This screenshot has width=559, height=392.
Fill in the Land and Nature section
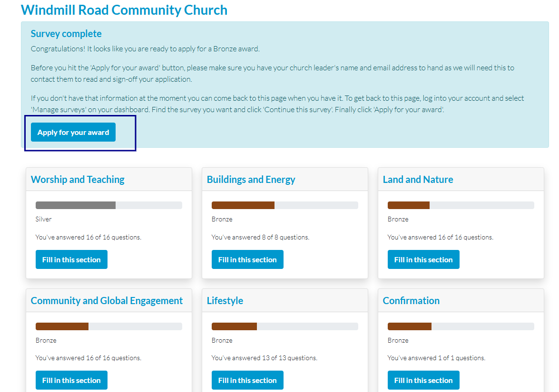pos(423,259)
